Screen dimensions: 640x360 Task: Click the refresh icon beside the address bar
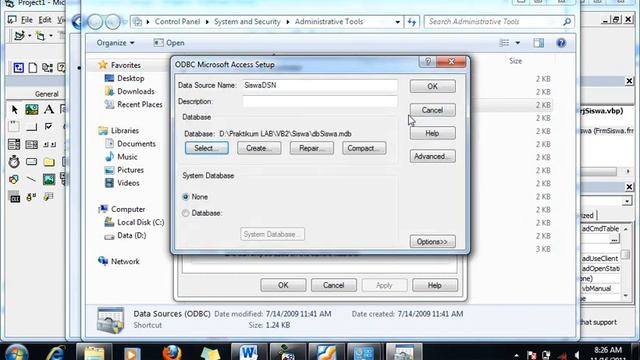click(412, 22)
